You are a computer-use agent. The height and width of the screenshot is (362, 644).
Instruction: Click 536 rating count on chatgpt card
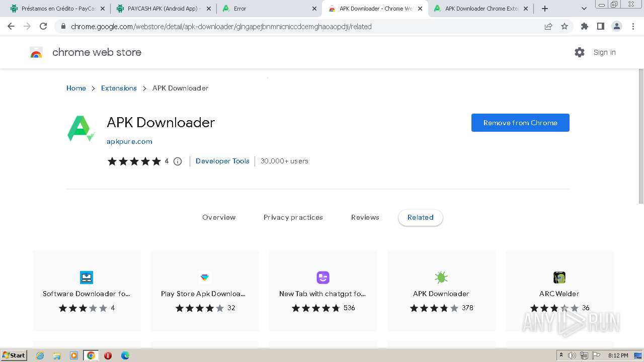click(x=349, y=308)
